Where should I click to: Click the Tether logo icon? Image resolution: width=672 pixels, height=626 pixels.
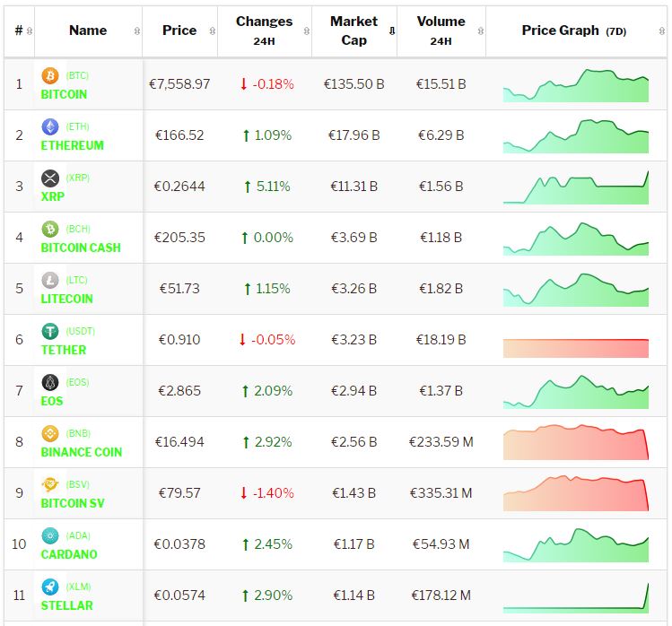(50, 332)
